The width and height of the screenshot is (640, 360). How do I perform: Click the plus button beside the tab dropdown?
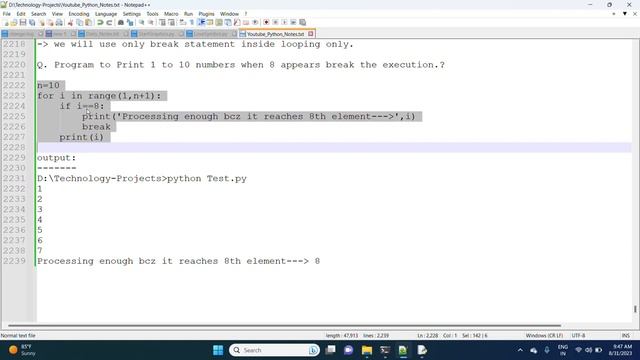pyautogui.click(x=614, y=14)
